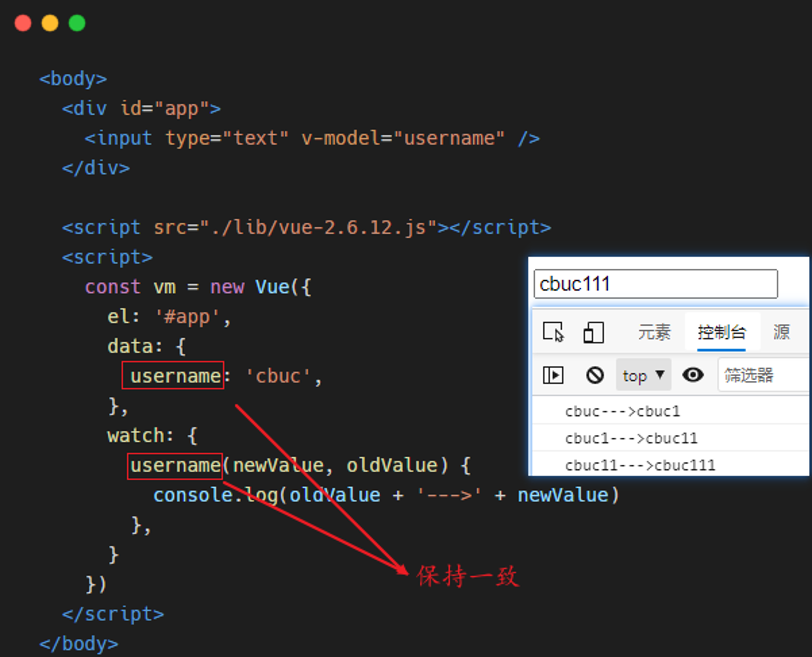Focus the 筛选器 filter field
Viewport: 812px width, 657px height.
[763, 375]
